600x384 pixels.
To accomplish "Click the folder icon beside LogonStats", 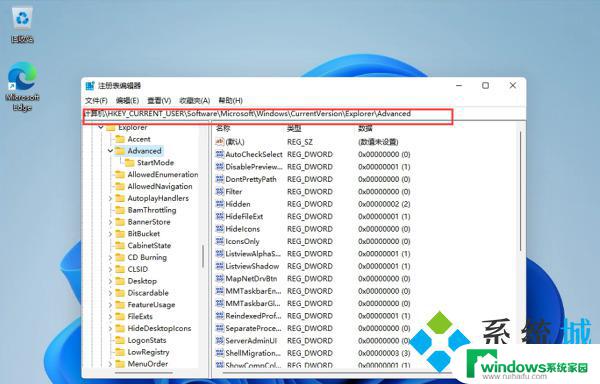I will (x=121, y=340).
